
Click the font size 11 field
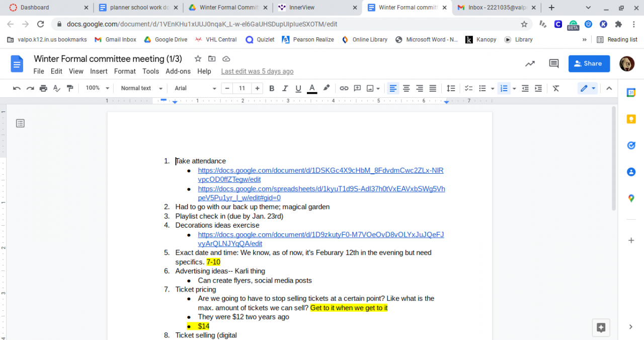pyautogui.click(x=242, y=88)
